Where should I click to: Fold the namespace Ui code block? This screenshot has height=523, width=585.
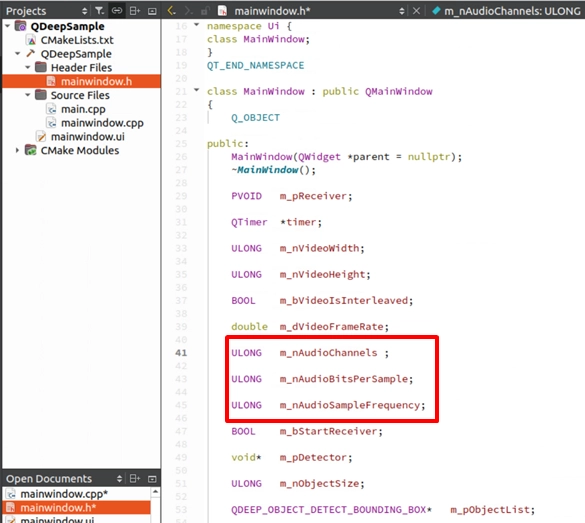coord(197,25)
